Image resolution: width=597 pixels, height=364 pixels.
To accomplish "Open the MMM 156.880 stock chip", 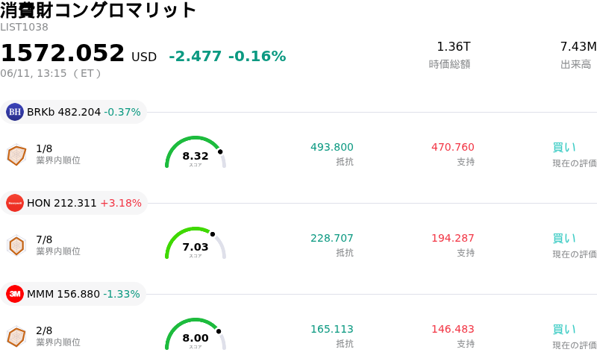I will (73, 294).
